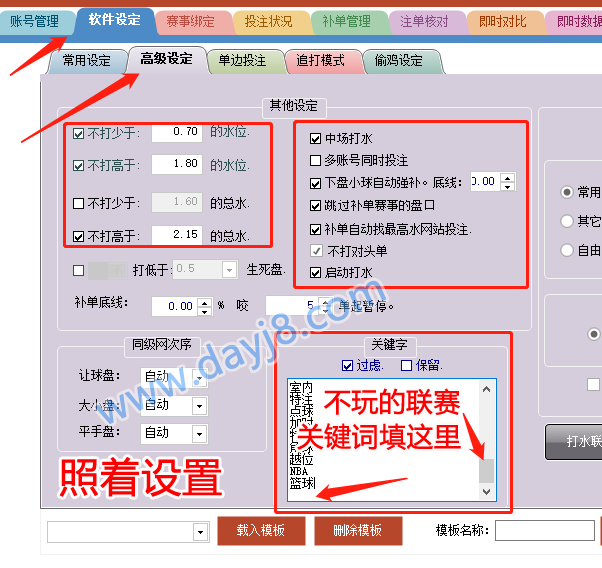The image size is (602, 568).
Task: Toggle 跳过补单赛事的盘口 checkbox
Action: coord(315,206)
